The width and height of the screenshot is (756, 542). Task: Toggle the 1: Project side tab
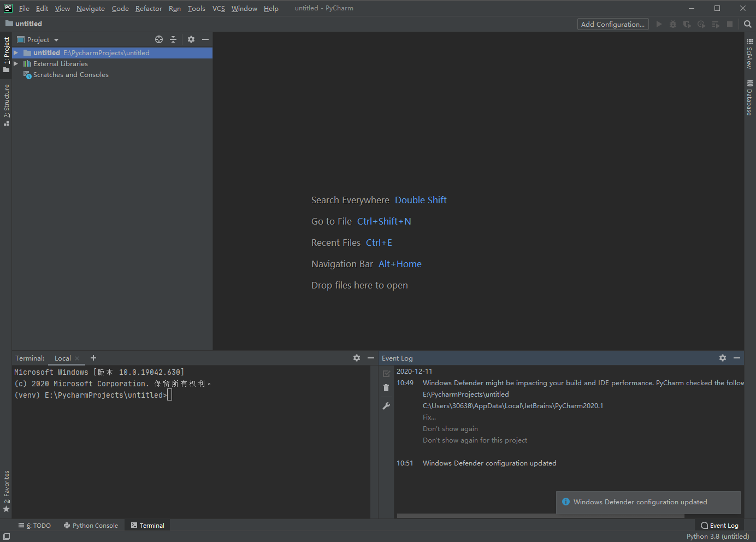coord(6,55)
